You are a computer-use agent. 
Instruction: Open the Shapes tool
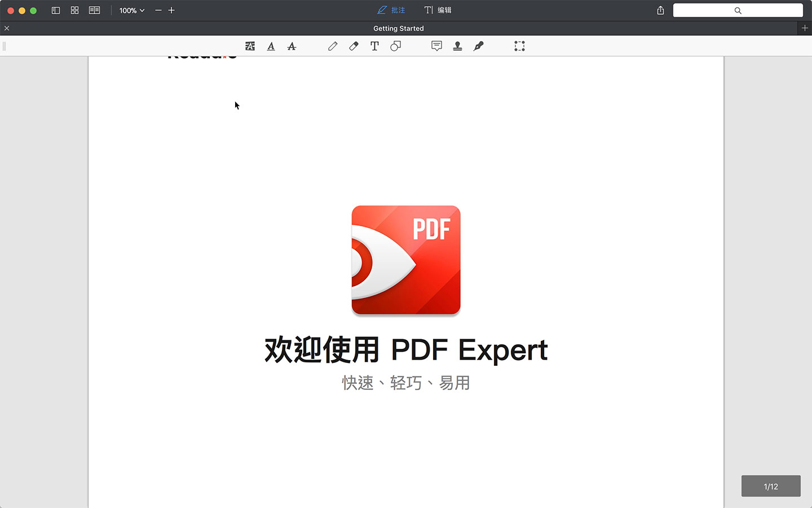395,46
